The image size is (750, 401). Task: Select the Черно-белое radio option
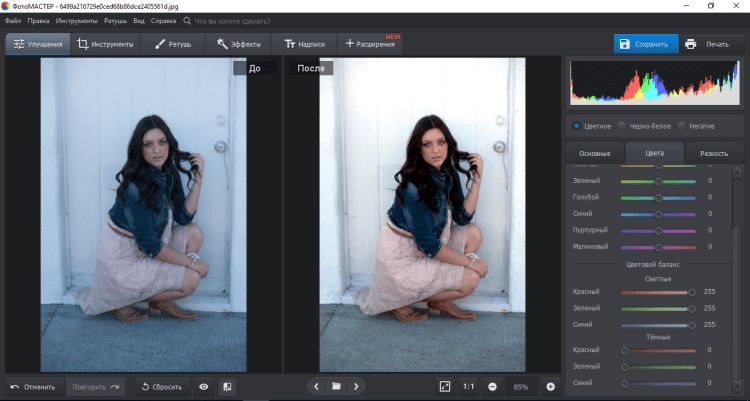(622, 126)
